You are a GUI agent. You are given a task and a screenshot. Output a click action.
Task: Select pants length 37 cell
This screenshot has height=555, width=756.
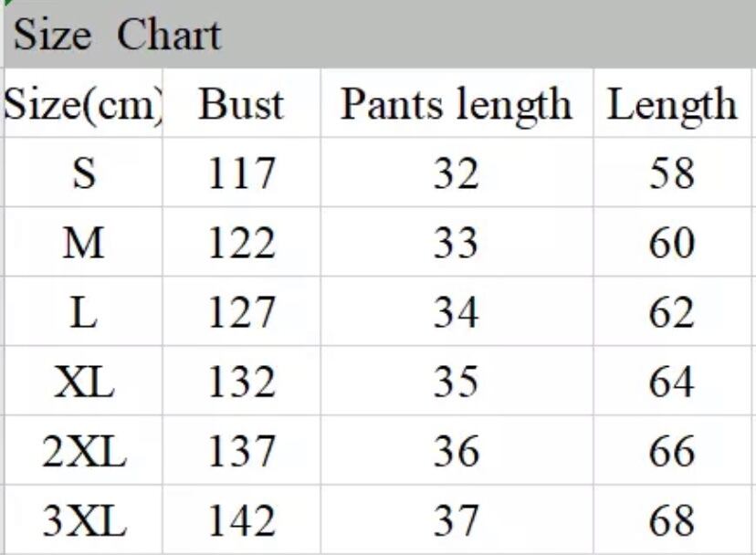tap(456, 520)
